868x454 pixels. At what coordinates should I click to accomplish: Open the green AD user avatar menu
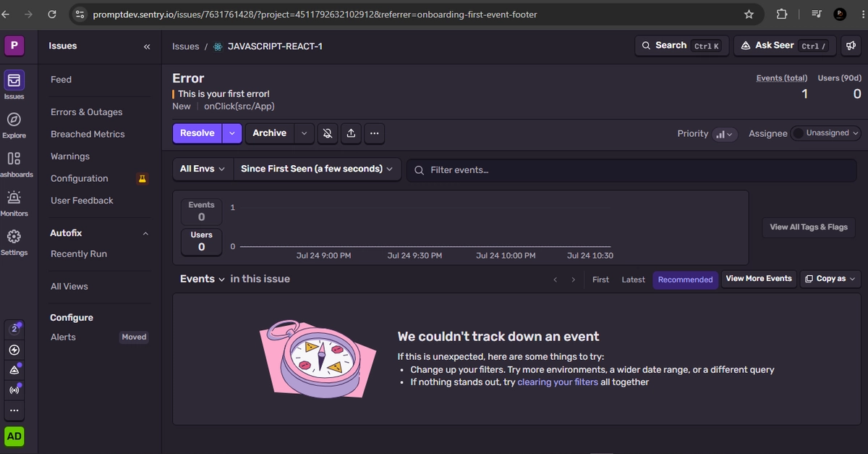[x=14, y=437]
